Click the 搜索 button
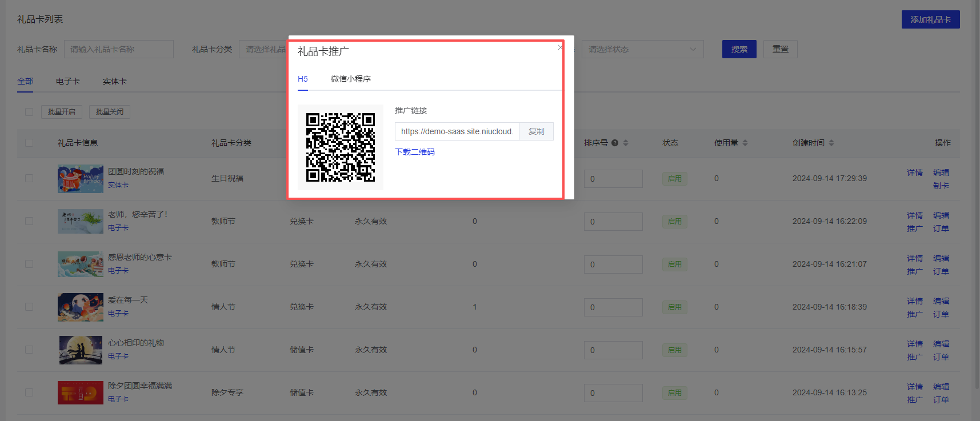The width and height of the screenshot is (980, 421). point(739,49)
